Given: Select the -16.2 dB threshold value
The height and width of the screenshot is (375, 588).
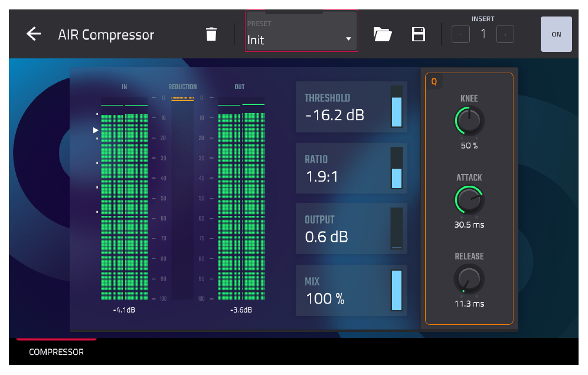Looking at the screenshot, I should (335, 116).
